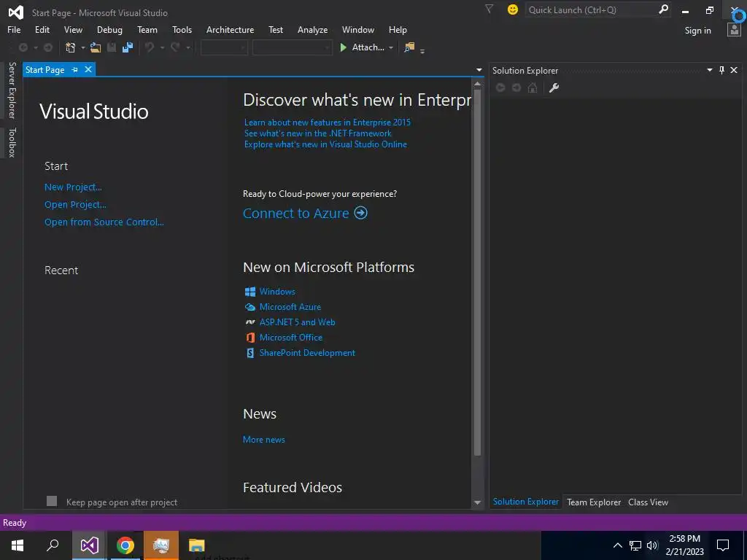Viewport: 747px width, 560px height.
Task: Toggle Solution Explorer auto-hide pin
Action: coord(721,70)
